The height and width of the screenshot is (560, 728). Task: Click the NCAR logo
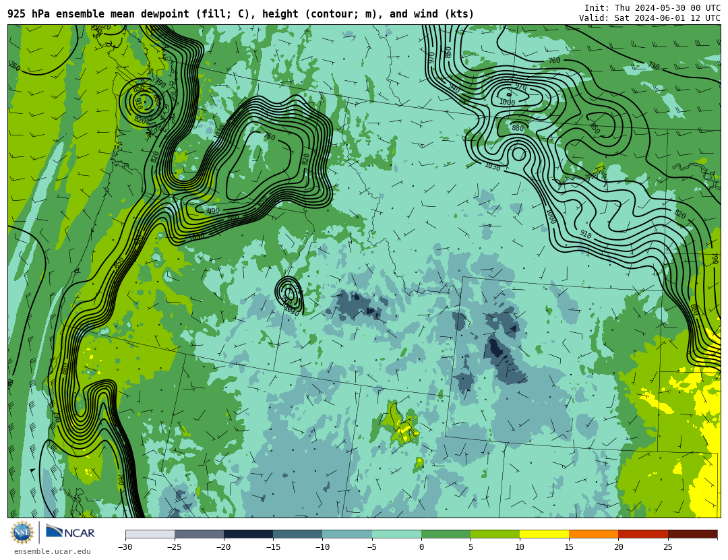pos(71,532)
